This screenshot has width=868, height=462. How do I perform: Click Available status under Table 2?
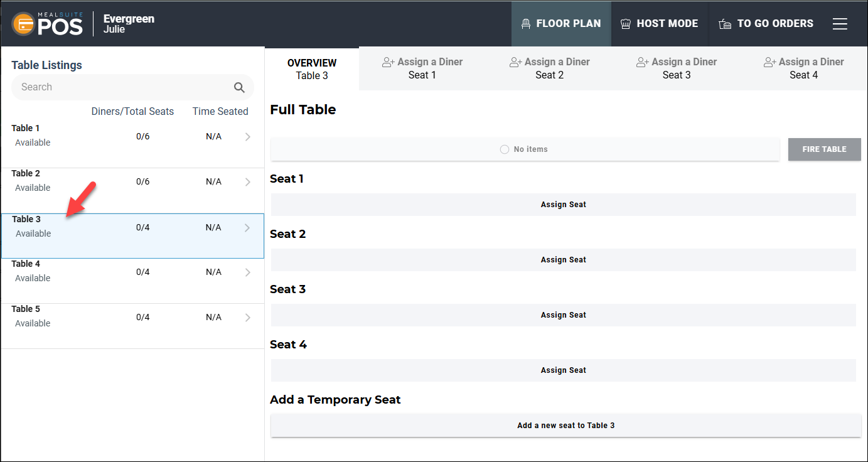coord(33,188)
